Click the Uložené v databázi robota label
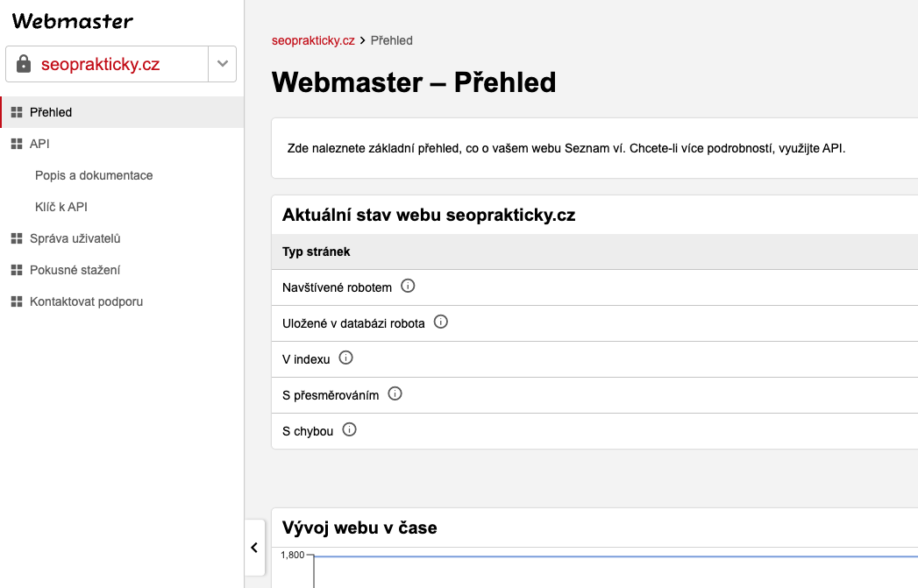 point(353,323)
